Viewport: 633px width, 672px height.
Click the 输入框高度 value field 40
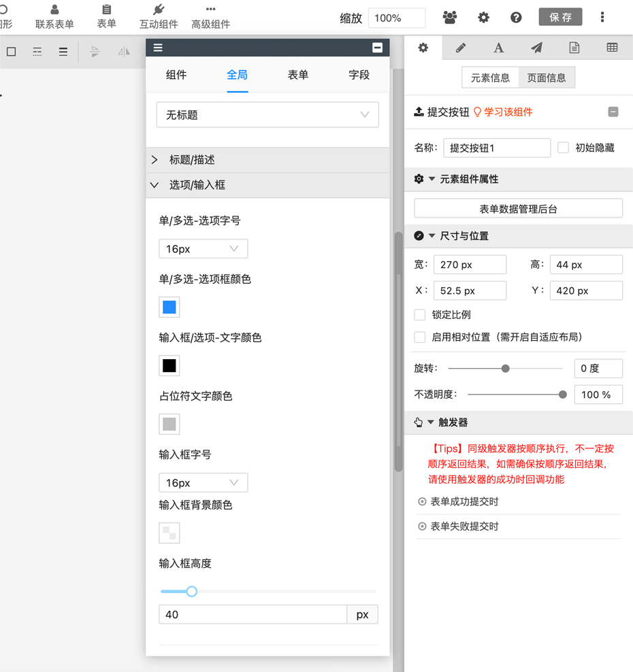tap(253, 614)
